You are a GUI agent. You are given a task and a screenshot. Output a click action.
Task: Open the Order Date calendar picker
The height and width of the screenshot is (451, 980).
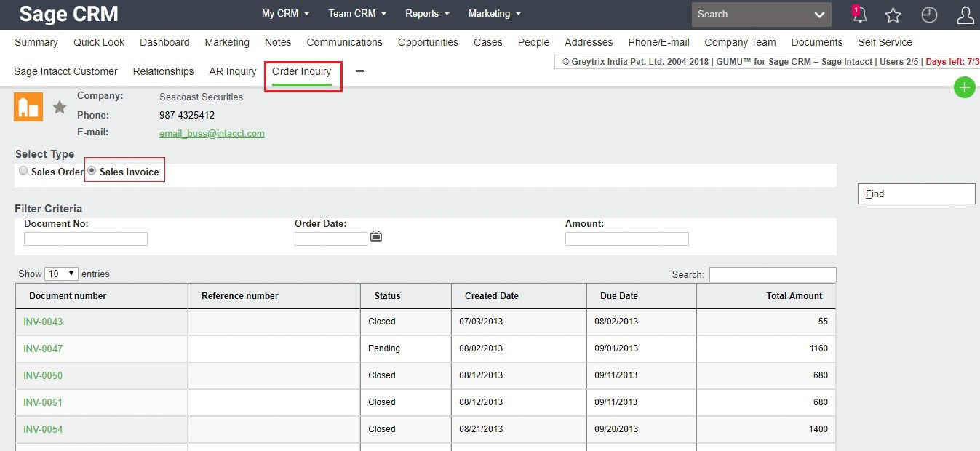[x=376, y=236]
